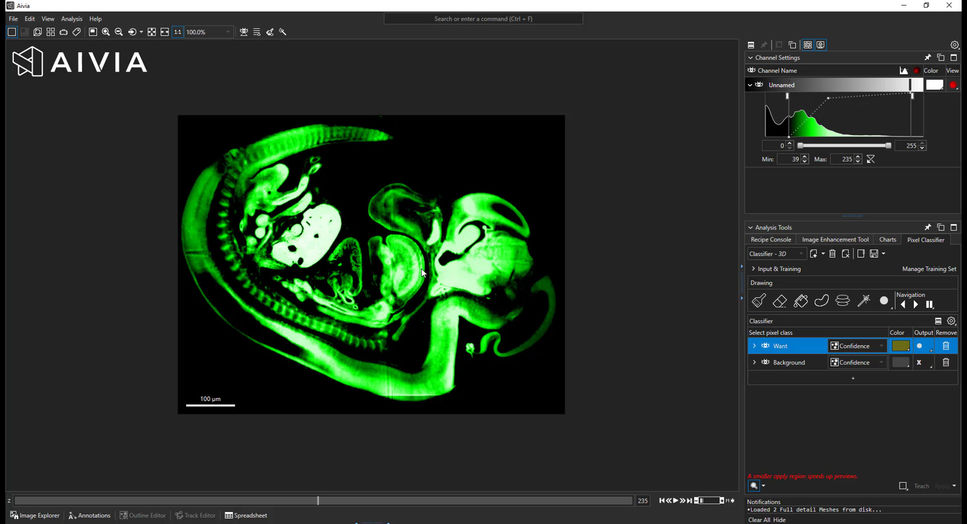Viewport: 967px width, 524px height.
Task: Switch to Image Enhancement Tool tab
Action: [835, 240]
